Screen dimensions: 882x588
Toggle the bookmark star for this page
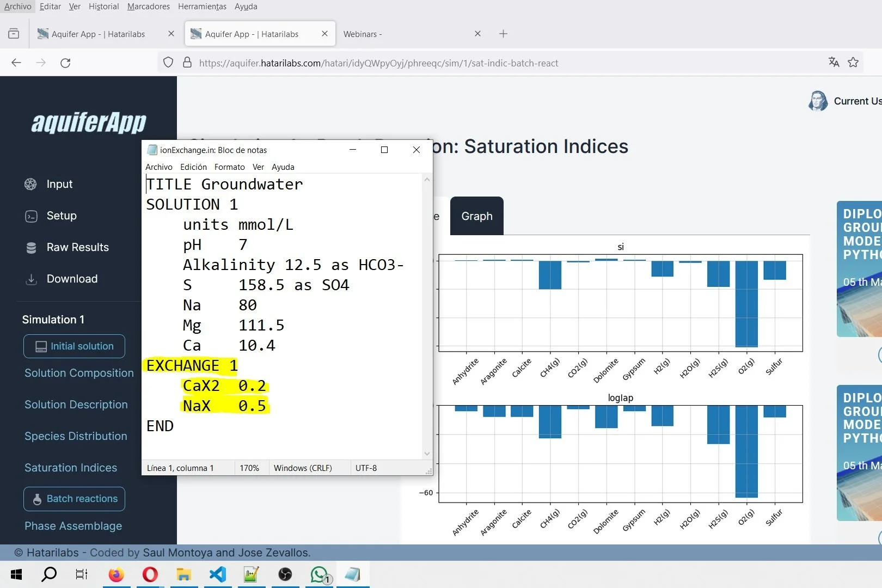tap(853, 63)
